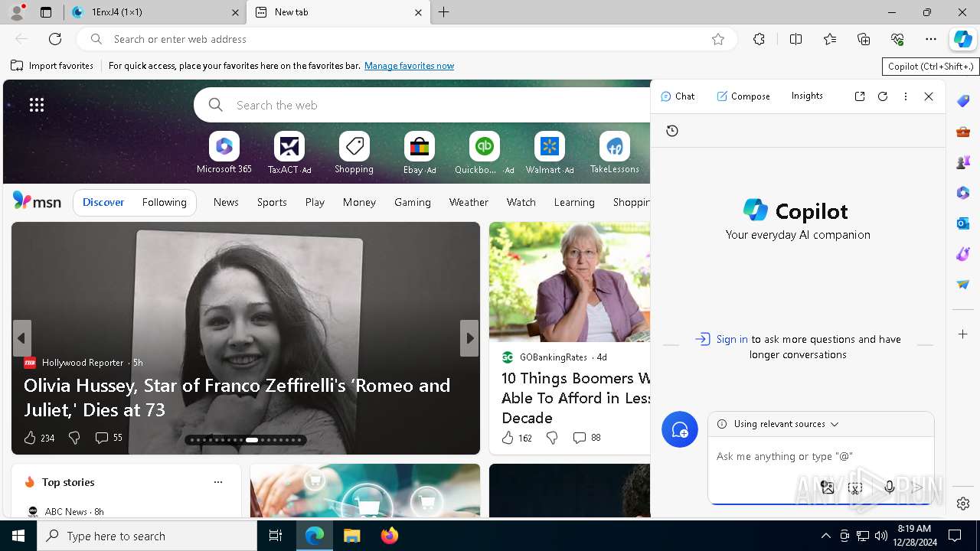980x551 pixels.
Task: Close the Copilot sidebar pane
Action: pyautogui.click(x=929, y=96)
